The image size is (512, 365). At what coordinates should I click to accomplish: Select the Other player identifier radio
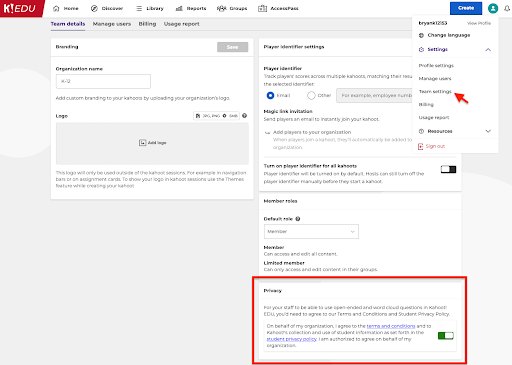(x=311, y=96)
